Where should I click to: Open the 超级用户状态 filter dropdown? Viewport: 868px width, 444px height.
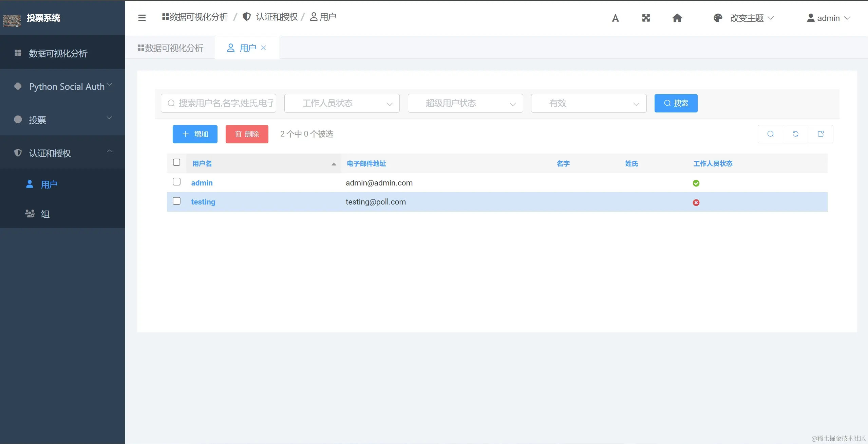click(x=465, y=103)
